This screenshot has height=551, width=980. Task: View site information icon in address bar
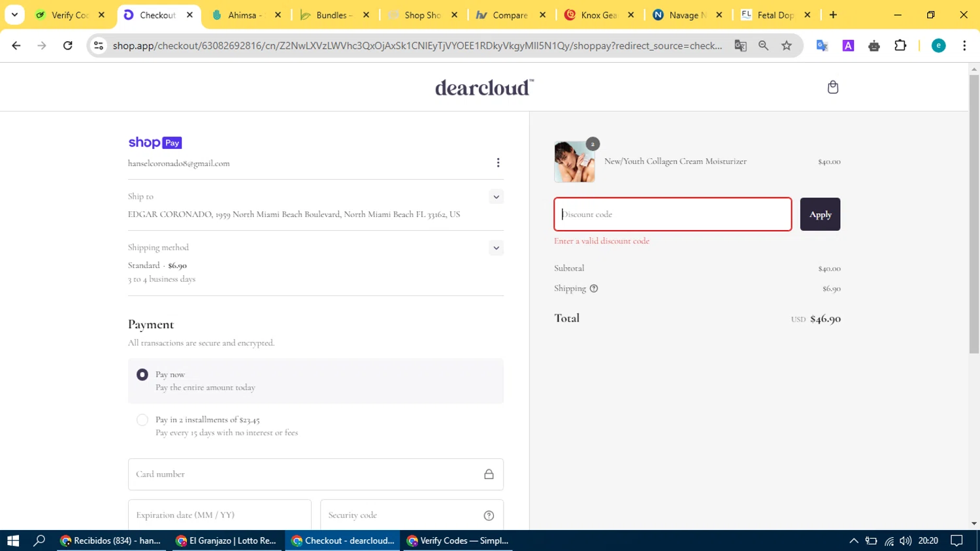coord(99,45)
